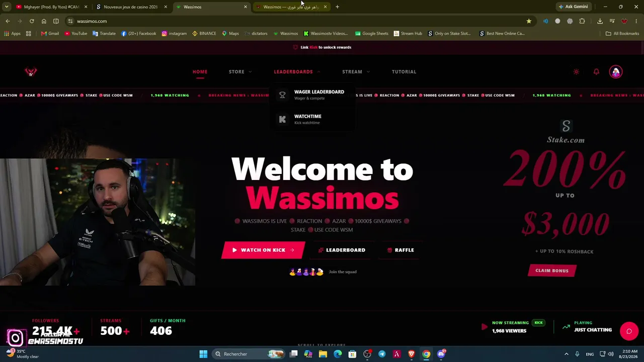Show hidden system tray icons
Image resolution: width=644 pixels, height=362 pixels.
tap(566, 354)
